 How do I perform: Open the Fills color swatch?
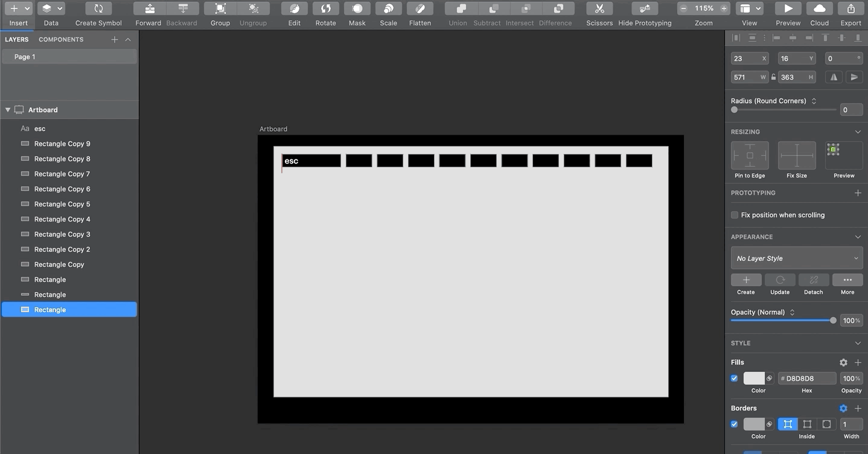coord(754,378)
